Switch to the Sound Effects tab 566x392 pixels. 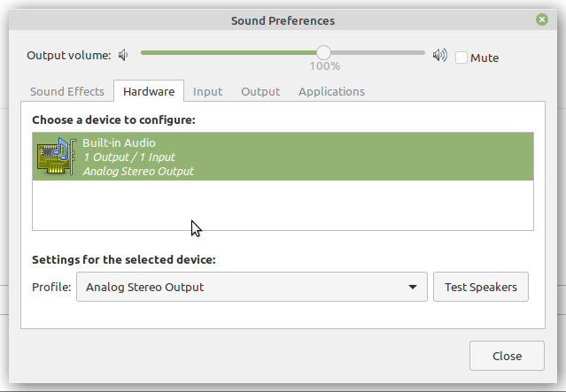pos(67,92)
